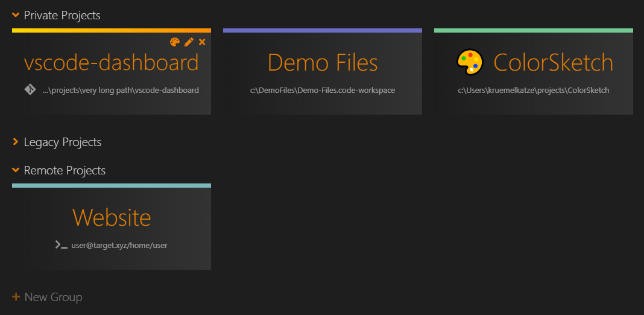
Task: Click the plus icon beside New Group
Action: [x=16, y=296]
